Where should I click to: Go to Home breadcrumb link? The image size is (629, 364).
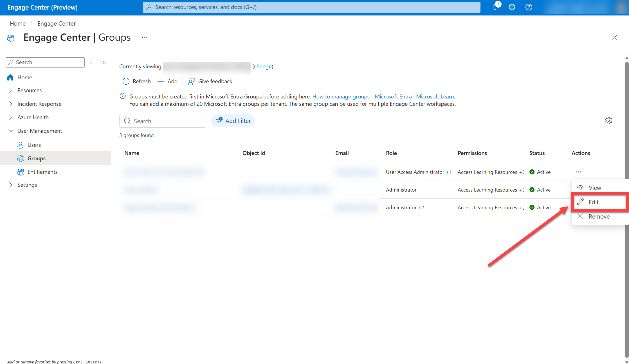point(18,24)
